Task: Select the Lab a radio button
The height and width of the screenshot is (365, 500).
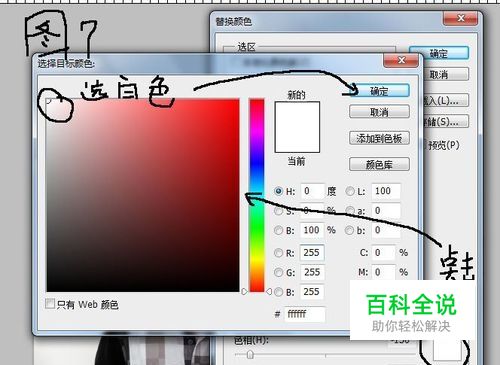Action: 350,211
